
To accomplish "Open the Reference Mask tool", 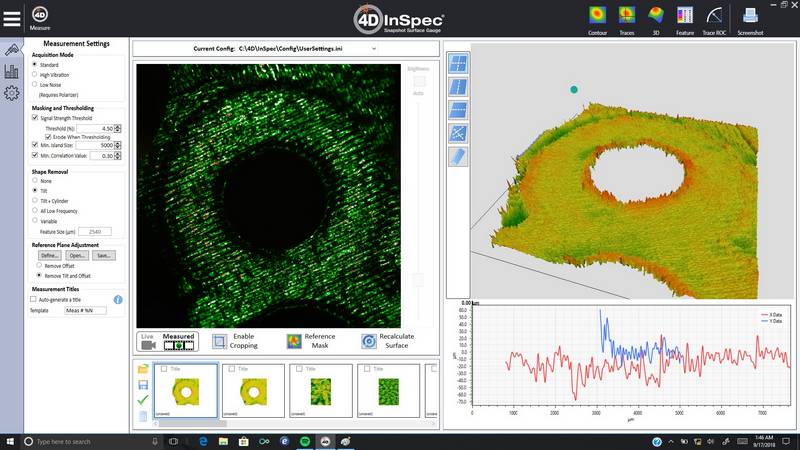I will click(294, 341).
